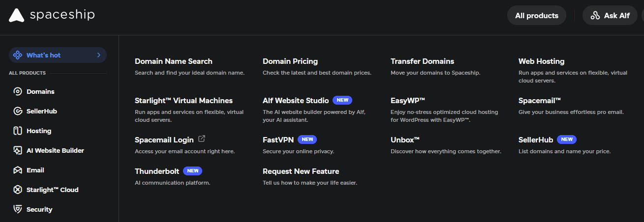Click the Security shield sidebar icon
The height and width of the screenshot is (222, 644).
pos(18,209)
